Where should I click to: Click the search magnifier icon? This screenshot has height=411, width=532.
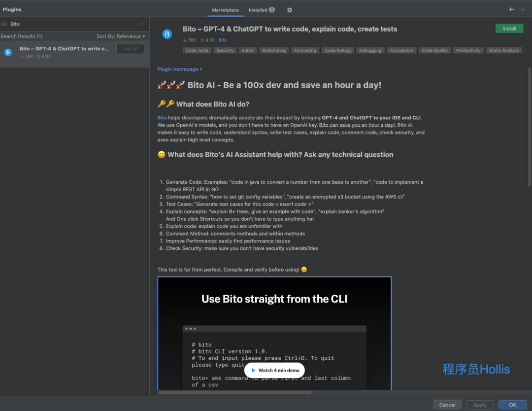4,24
